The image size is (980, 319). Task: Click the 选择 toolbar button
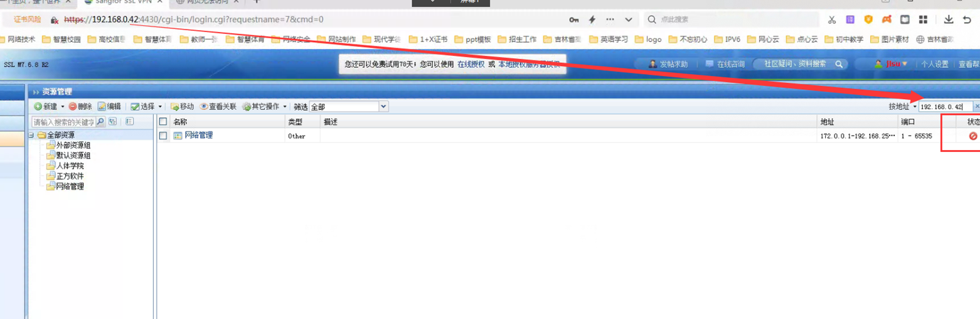click(142, 107)
